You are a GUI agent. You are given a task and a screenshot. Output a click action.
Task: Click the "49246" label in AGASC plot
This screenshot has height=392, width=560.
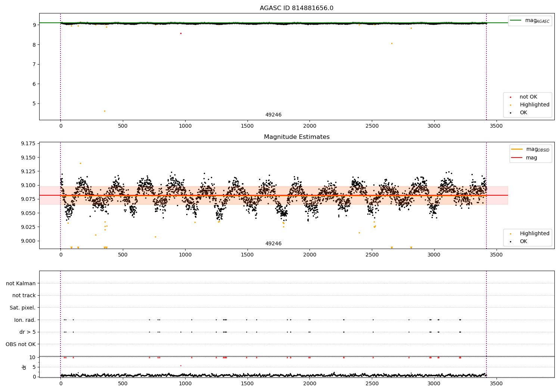pos(273,115)
